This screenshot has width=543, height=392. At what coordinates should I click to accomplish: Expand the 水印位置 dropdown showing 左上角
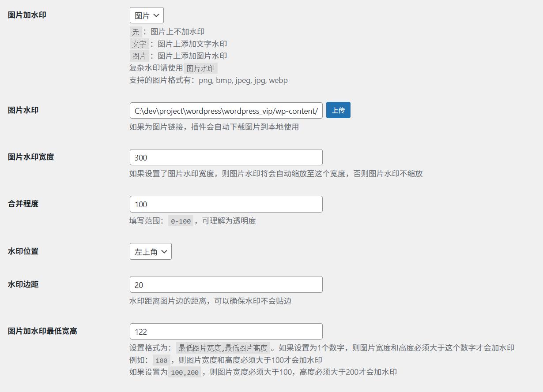pos(151,251)
